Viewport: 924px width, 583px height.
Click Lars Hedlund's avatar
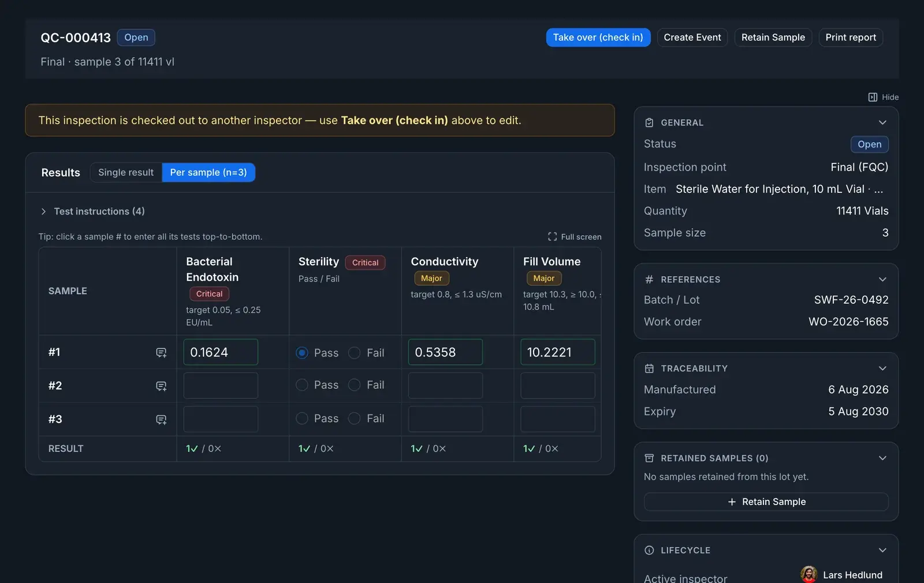tap(808, 574)
